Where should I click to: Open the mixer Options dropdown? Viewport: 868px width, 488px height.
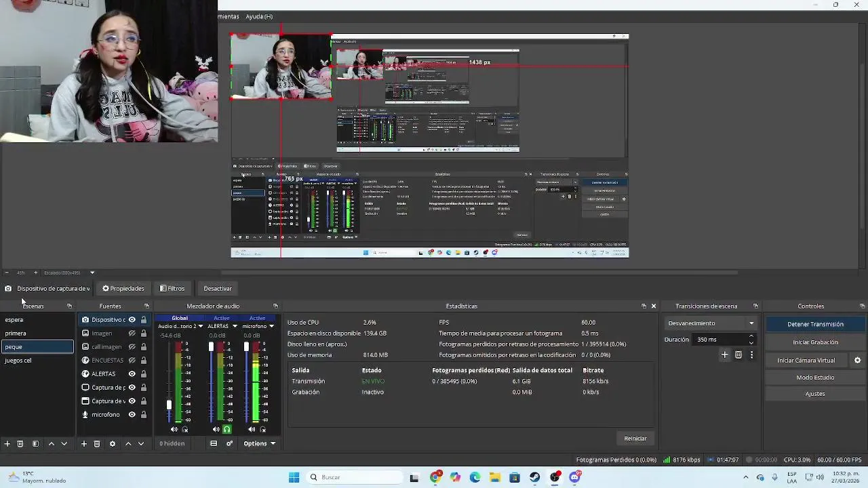[x=260, y=443]
